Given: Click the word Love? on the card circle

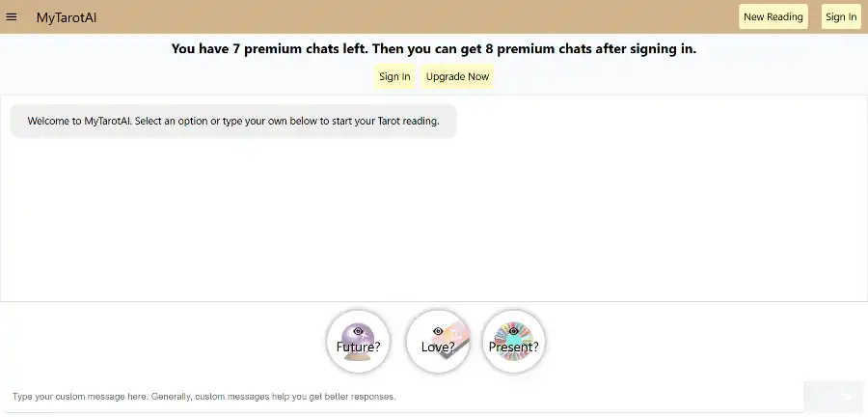Looking at the screenshot, I should pos(438,347).
